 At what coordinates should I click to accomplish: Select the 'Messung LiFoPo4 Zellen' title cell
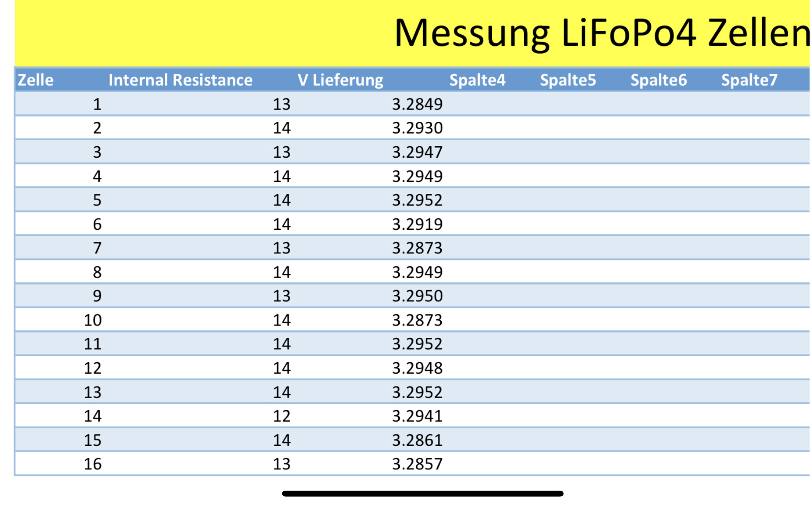pos(602,33)
